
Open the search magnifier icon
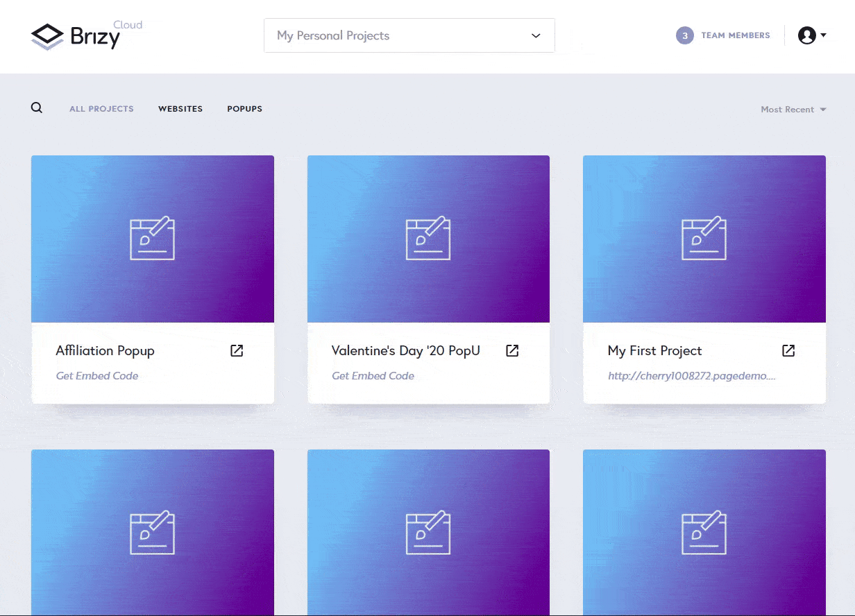point(37,108)
